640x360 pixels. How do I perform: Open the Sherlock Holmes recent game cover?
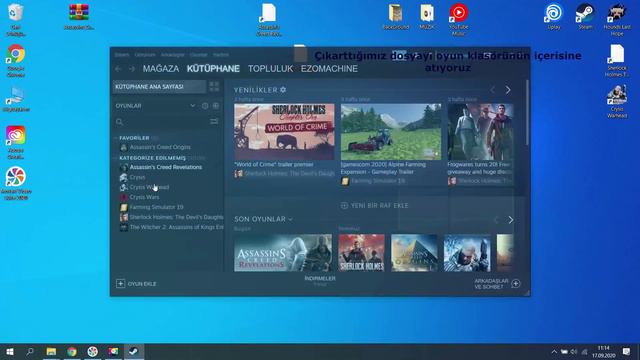(362, 253)
